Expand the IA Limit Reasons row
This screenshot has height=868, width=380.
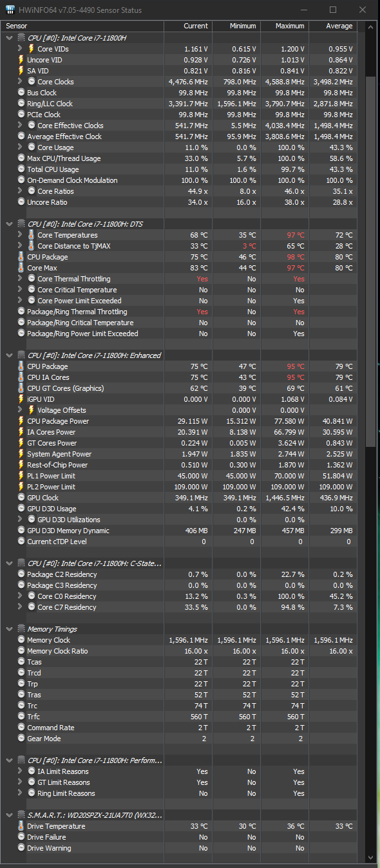(x=20, y=771)
